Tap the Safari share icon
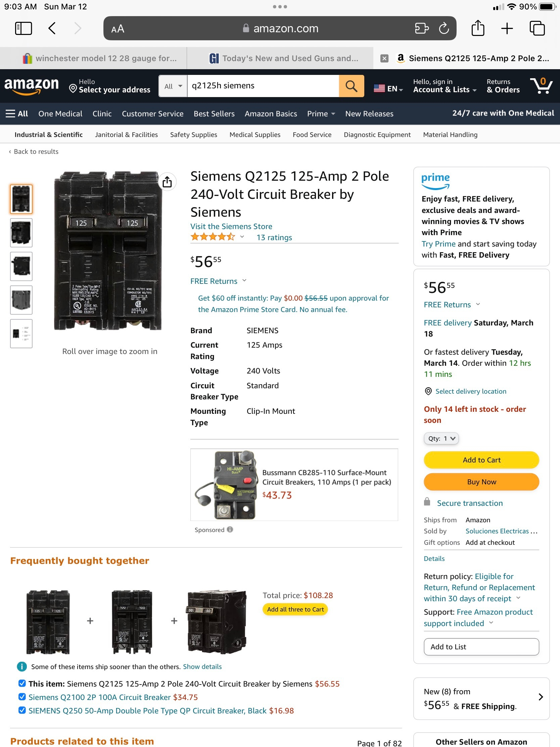560x747 pixels. (478, 28)
